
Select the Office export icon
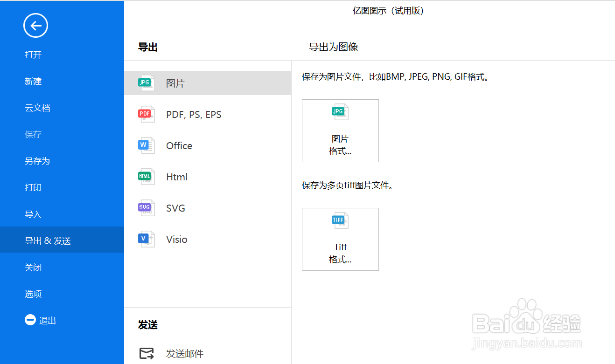point(146,145)
